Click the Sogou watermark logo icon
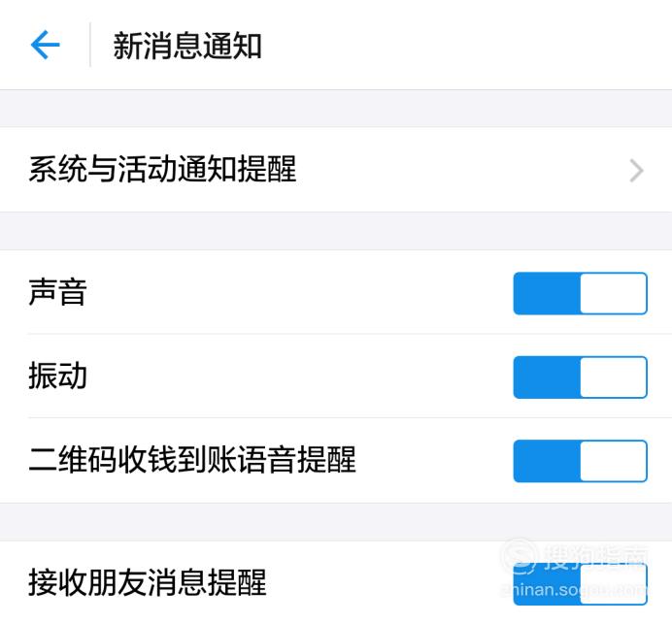The width and height of the screenshot is (672, 623). click(519, 557)
